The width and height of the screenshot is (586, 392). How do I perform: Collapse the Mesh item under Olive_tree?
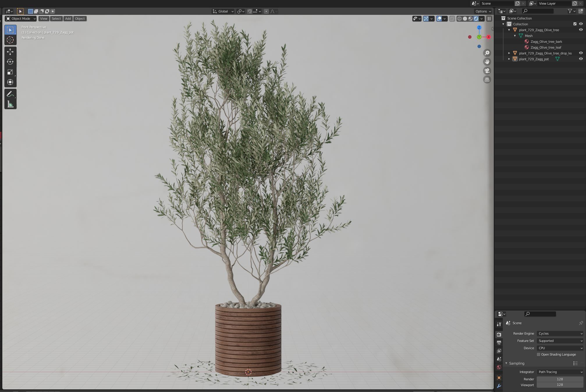pyautogui.click(x=515, y=36)
